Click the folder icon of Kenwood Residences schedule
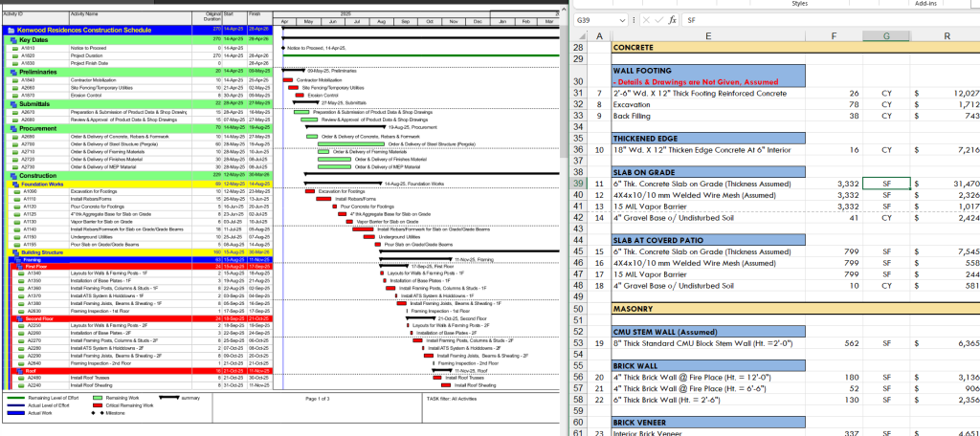Screen dimensions: 980x436 pos(11,30)
